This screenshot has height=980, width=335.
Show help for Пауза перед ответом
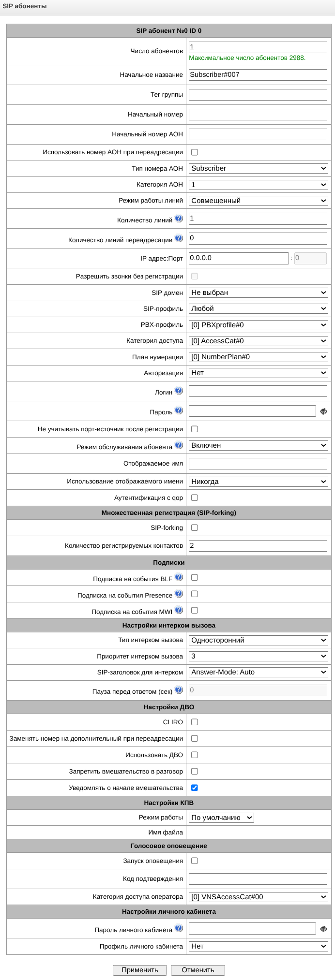pos(179,690)
